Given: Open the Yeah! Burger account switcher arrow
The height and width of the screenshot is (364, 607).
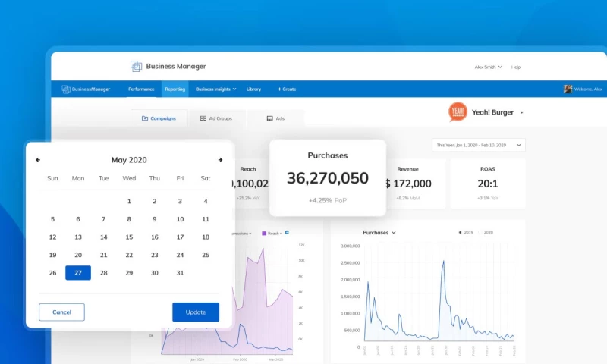Looking at the screenshot, I should coord(522,112).
